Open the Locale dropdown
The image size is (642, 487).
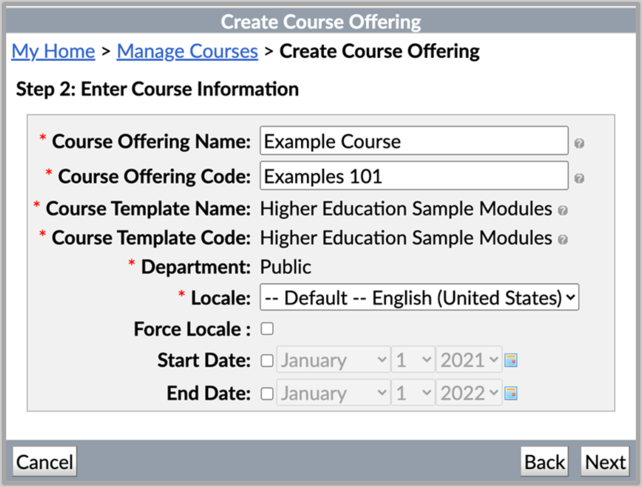(x=419, y=297)
